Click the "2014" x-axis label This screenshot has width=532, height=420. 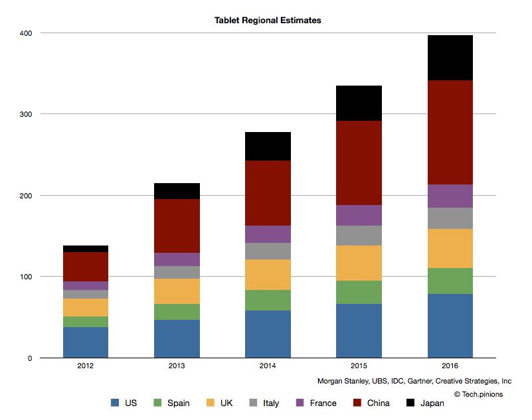click(x=268, y=366)
